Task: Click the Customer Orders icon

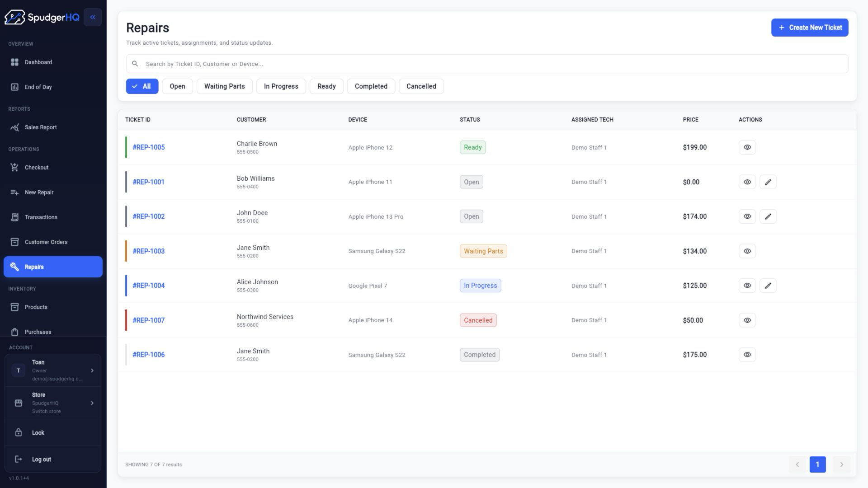Action: coord(14,242)
